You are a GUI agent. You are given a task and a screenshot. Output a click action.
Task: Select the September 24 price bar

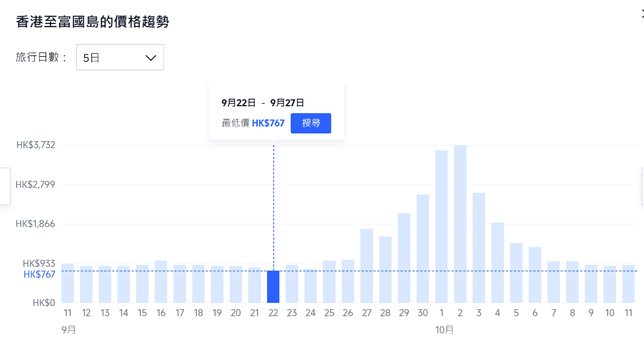tap(310, 286)
